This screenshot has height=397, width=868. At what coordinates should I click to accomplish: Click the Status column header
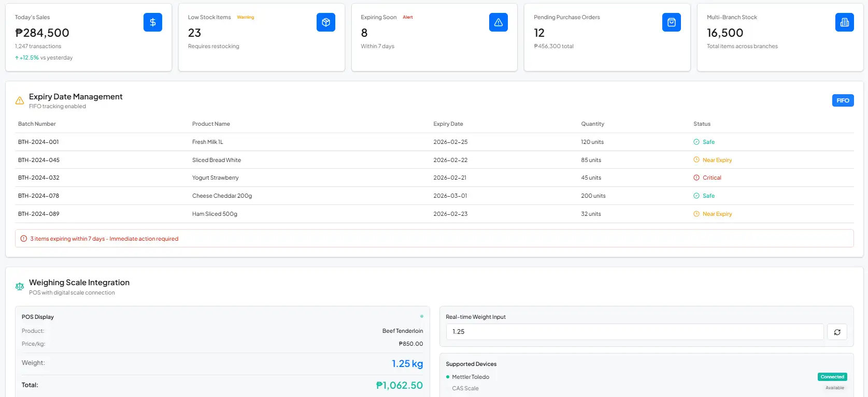pos(702,124)
